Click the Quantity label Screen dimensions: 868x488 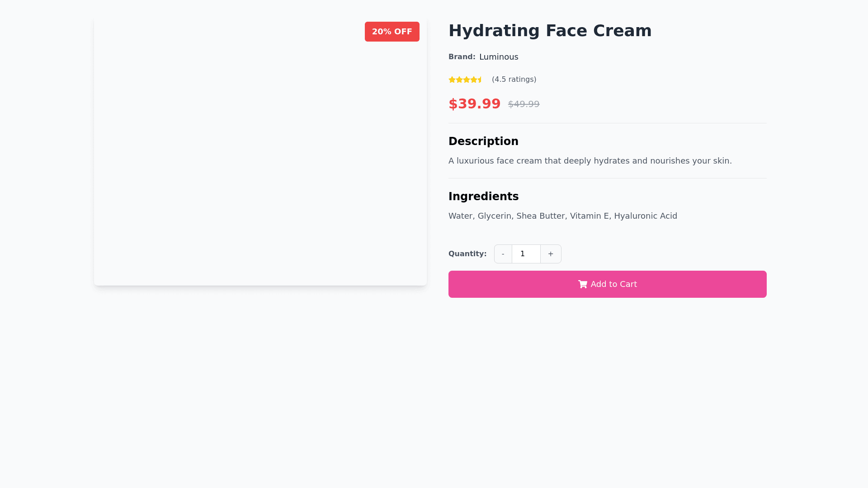[x=467, y=254]
